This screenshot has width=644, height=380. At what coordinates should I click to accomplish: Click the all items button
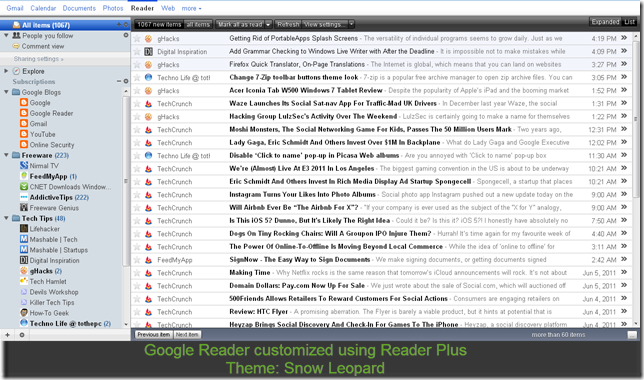[x=198, y=25]
